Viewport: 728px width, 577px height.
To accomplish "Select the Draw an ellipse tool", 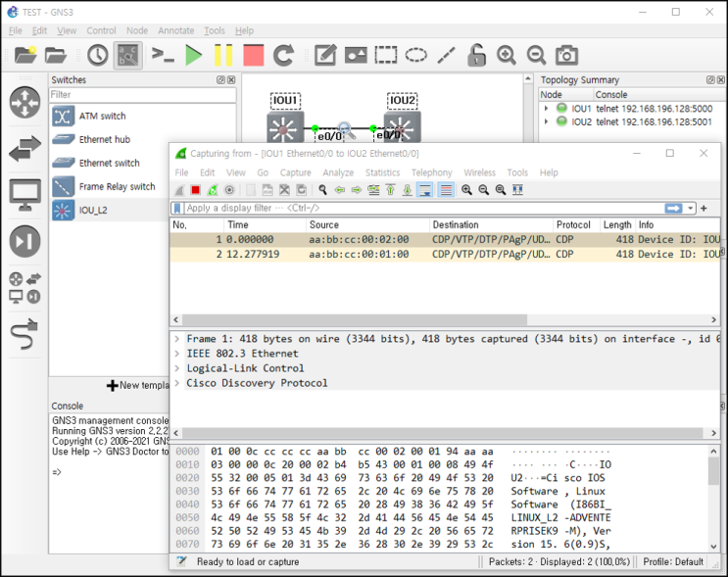I will tap(416, 55).
